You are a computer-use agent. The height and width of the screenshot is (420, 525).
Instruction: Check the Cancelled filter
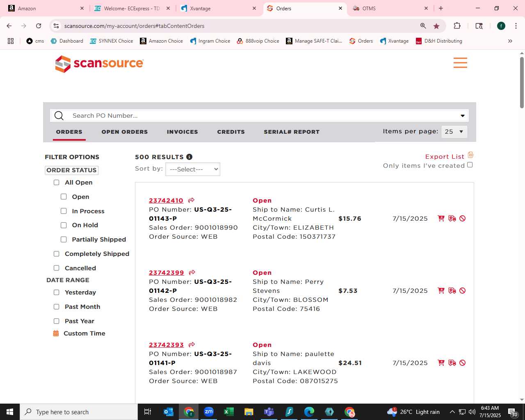point(57,268)
